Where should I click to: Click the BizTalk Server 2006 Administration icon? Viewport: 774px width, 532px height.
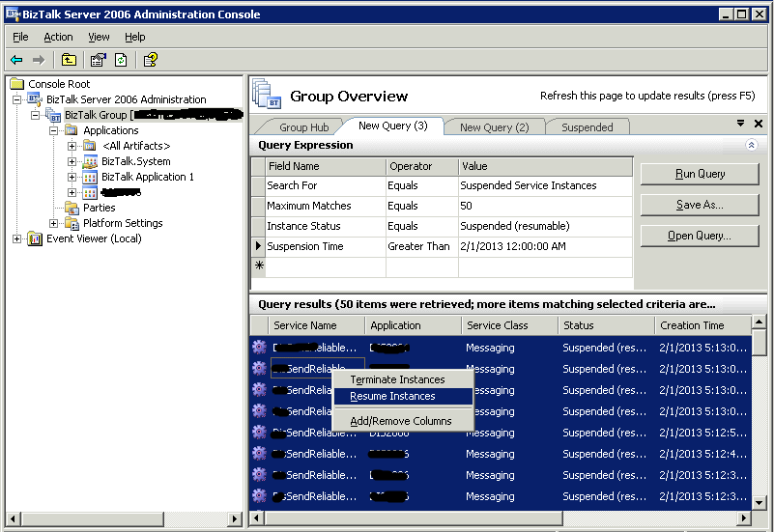(x=35, y=99)
